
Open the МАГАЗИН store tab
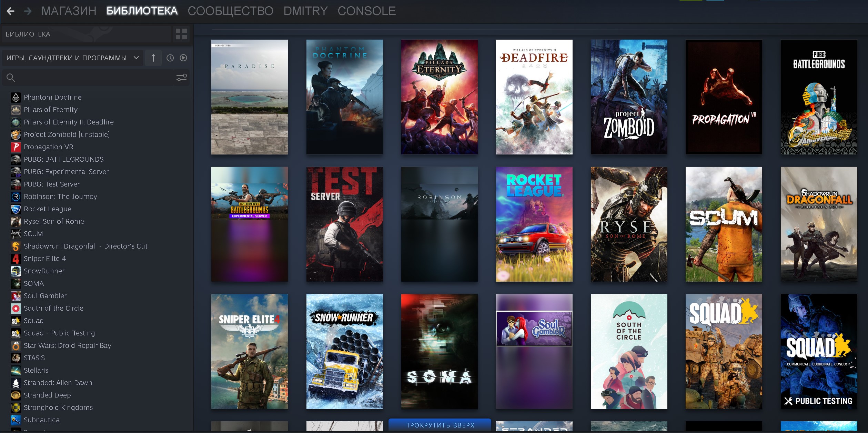tap(69, 11)
